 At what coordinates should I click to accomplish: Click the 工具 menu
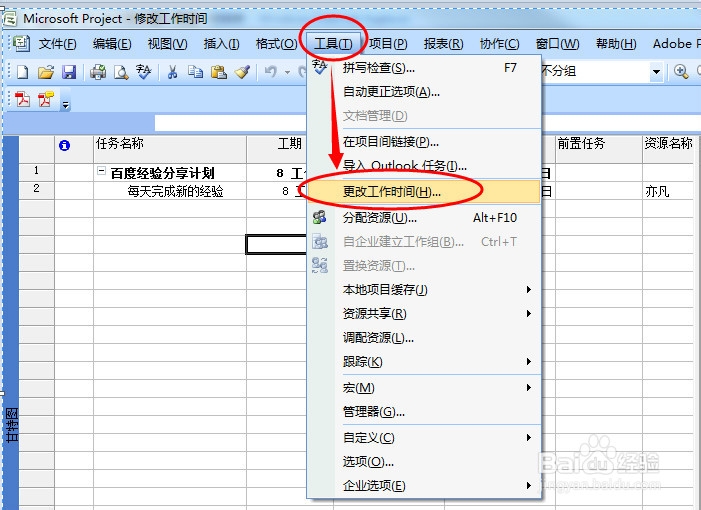click(333, 44)
